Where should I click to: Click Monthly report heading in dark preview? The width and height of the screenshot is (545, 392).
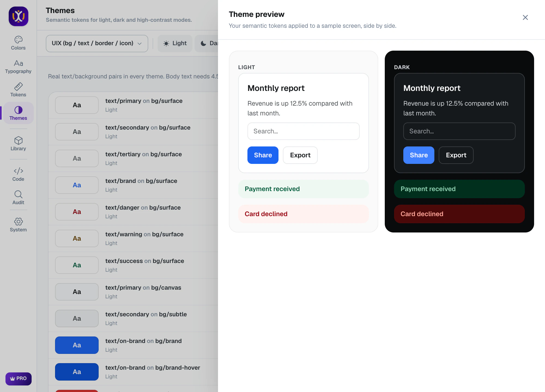(432, 88)
